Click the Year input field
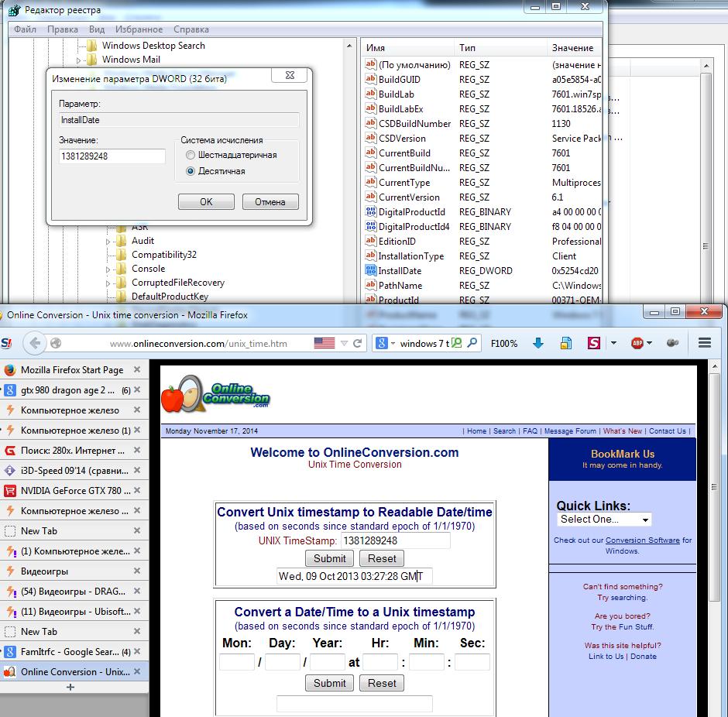The height and width of the screenshot is (717, 728). click(327, 662)
